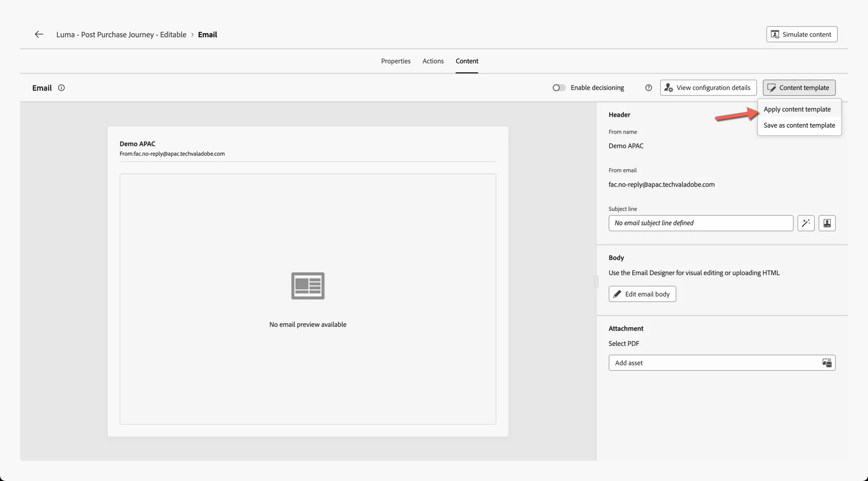The height and width of the screenshot is (481, 868).
Task: Open the Content template dropdown button
Action: (799, 87)
